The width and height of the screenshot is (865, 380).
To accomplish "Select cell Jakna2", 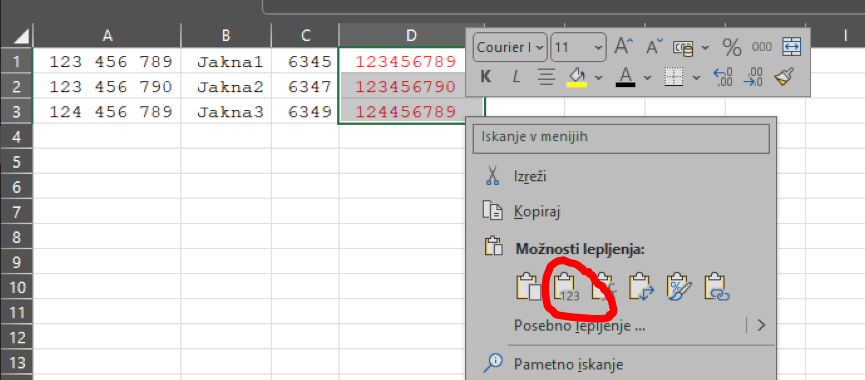I will [226, 87].
